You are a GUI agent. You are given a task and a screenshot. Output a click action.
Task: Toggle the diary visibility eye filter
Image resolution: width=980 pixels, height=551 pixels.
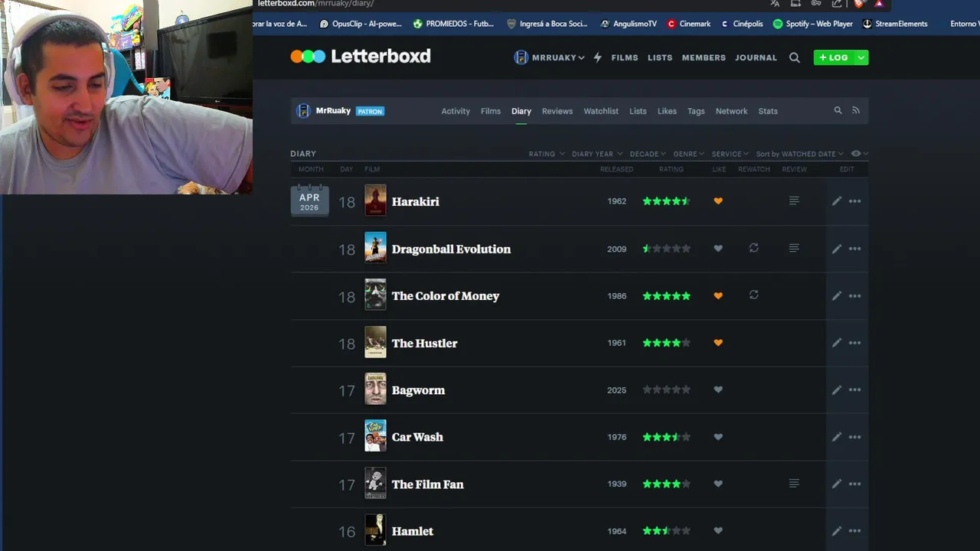click(x=859, y=154)
